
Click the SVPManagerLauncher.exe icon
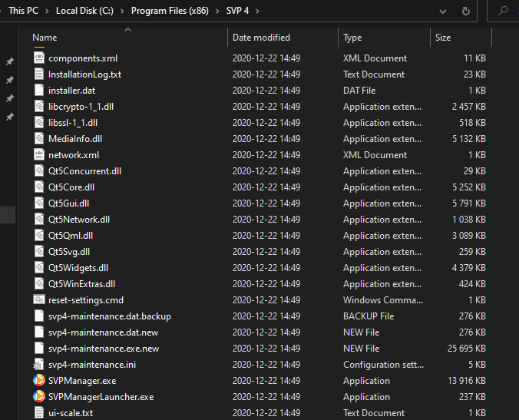[39, 397]
